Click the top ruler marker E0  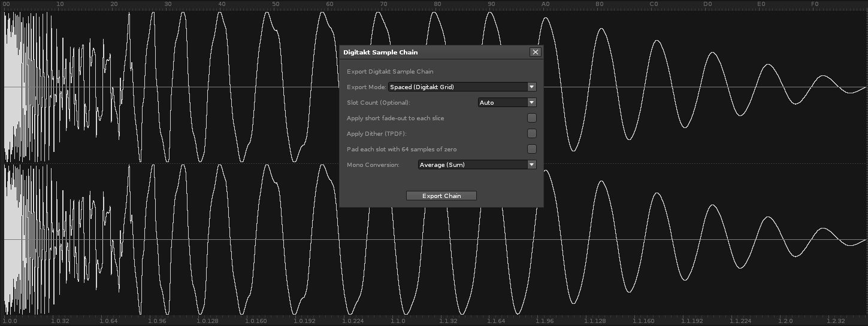[761, 4]
